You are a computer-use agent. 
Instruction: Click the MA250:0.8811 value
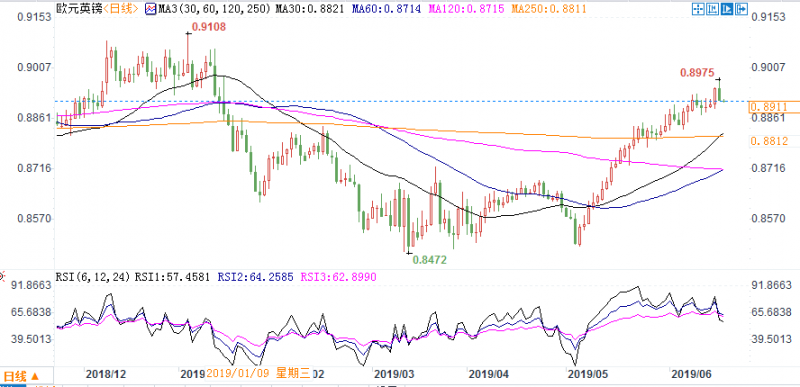[x=548, y=9]
